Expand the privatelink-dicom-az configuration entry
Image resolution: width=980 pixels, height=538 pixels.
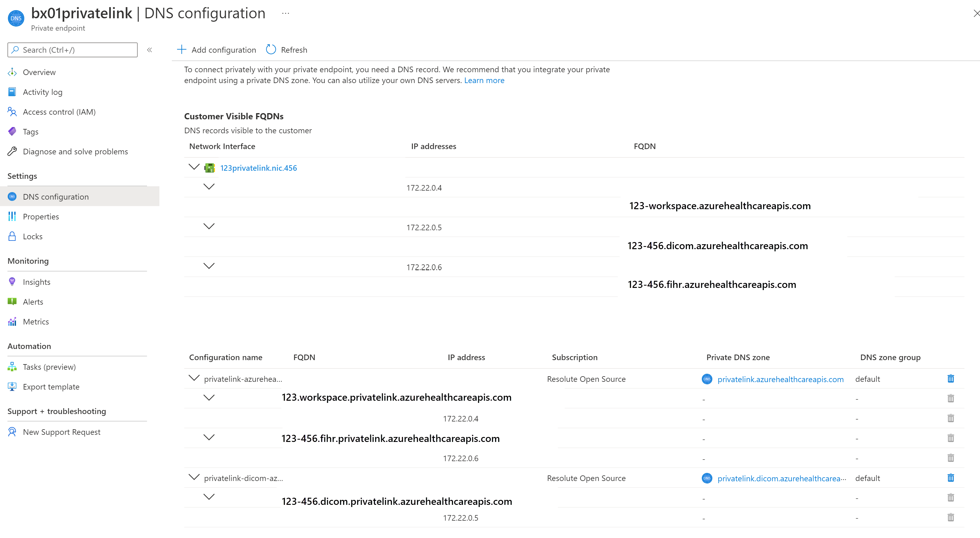pos(193,477)
